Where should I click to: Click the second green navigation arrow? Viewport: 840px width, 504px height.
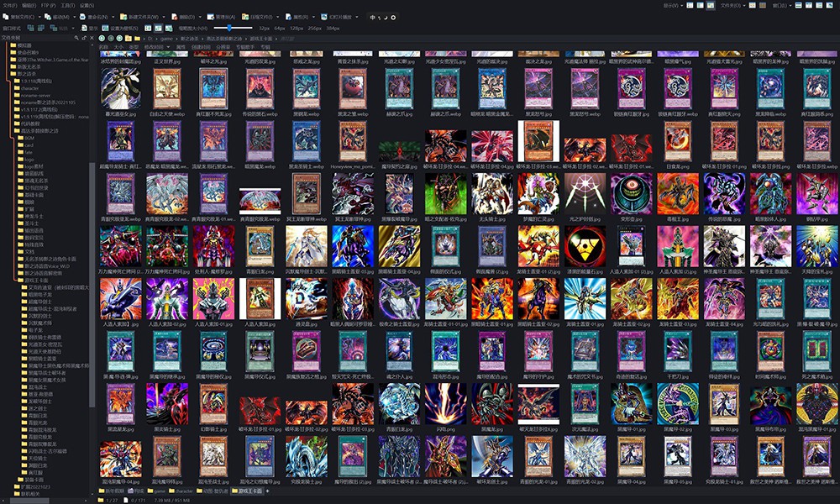coord(110,39)
